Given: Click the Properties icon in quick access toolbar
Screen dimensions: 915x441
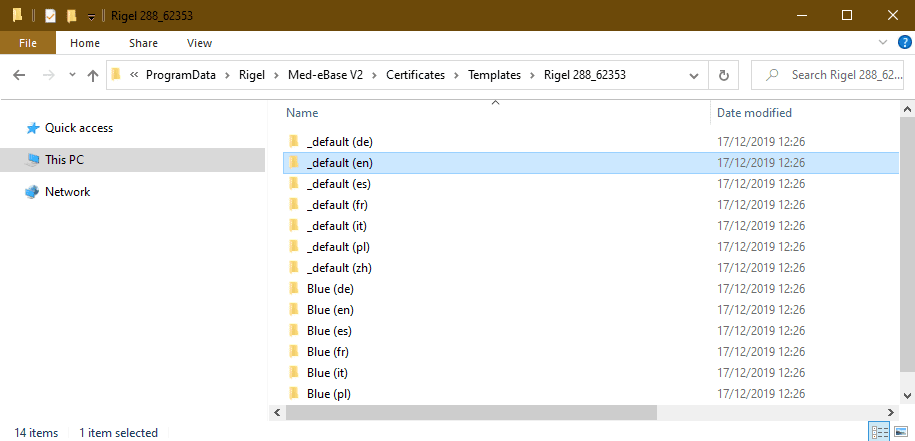Looking at the screenshot, I should click(x=50, y=16).
